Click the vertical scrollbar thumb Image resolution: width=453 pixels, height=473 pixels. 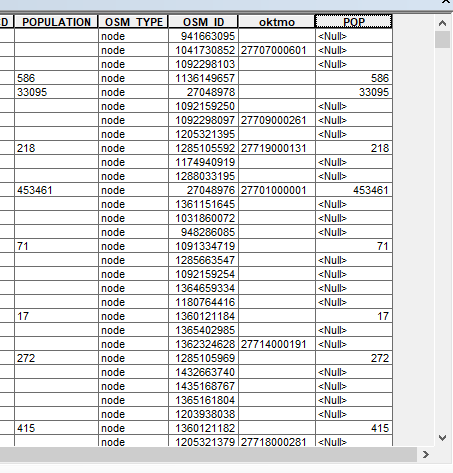(442, 40)
